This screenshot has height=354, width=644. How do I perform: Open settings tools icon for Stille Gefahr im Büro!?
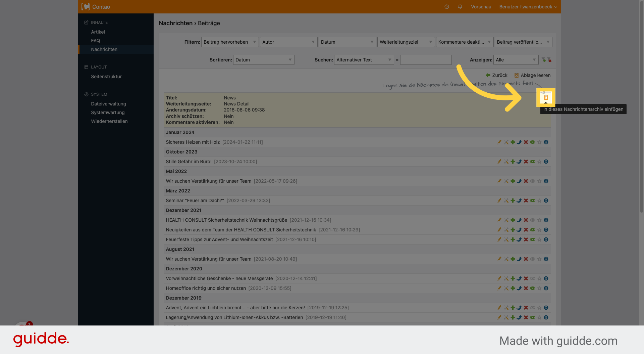click(506, 162)
